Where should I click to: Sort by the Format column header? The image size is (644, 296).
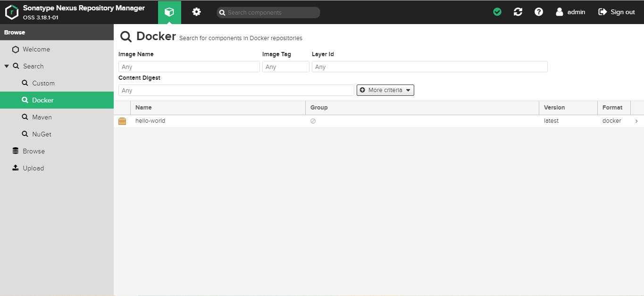[x=614, y=108]
